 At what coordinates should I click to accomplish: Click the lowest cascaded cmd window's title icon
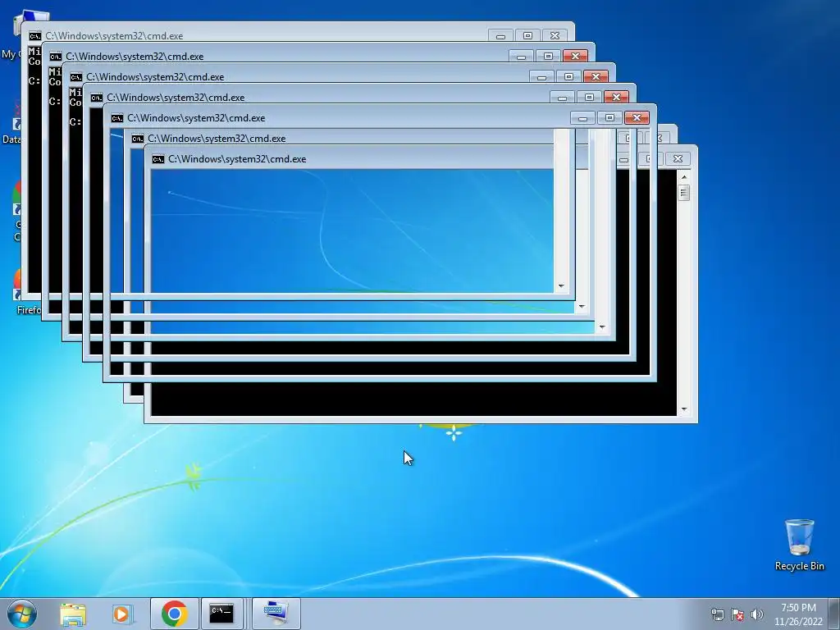point(158,159)
